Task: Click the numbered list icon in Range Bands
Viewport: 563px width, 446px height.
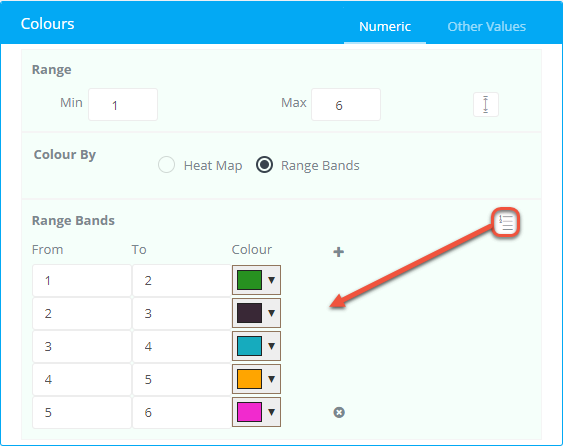Action: pos(506,222)
